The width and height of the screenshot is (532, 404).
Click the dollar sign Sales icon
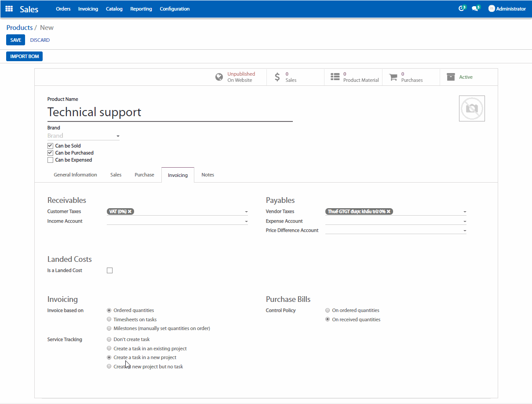pos(277,77)
